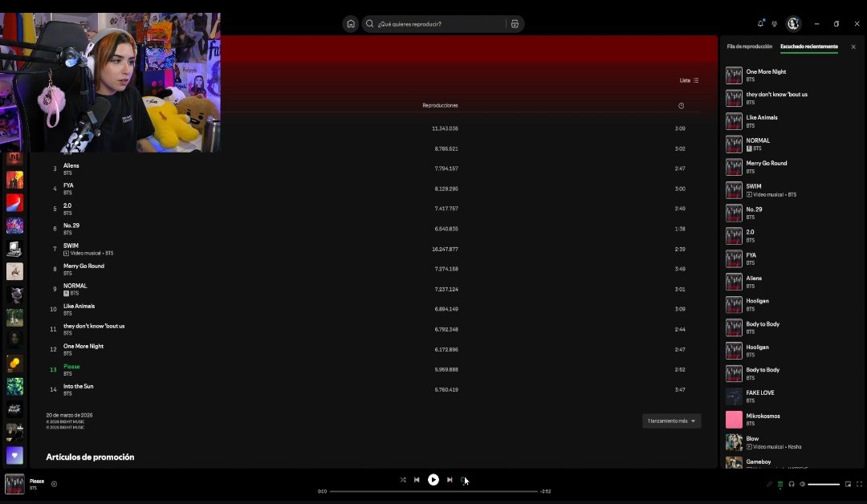Click 20 de marzo de 2026 release date
The height and width of the screenshot is (504, 867).
pos(69,415)
